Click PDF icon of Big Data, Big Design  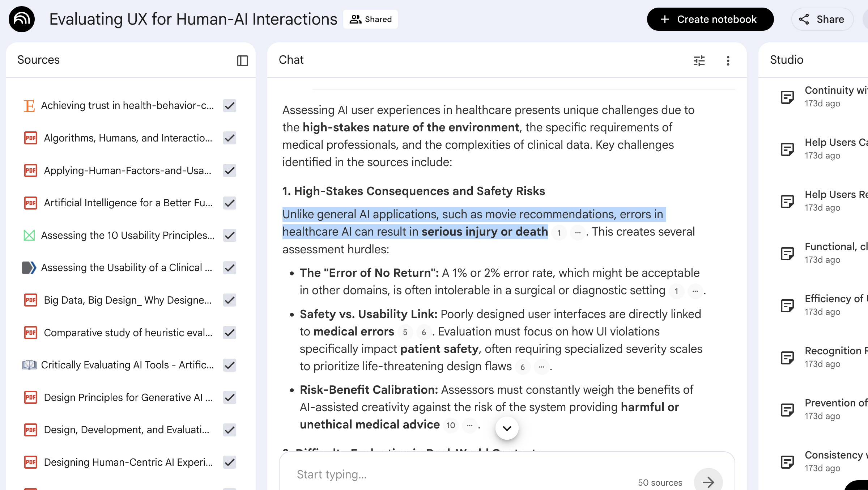[x=30, y=300]
